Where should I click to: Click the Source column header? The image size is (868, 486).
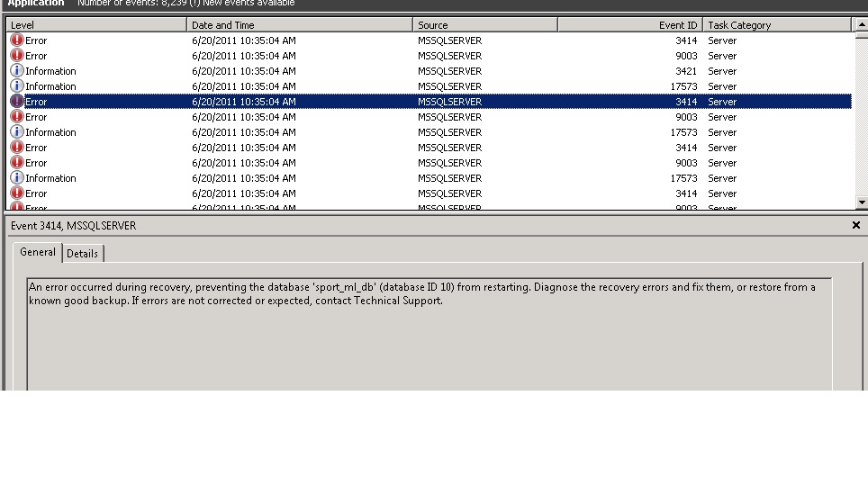click(485, 25)
